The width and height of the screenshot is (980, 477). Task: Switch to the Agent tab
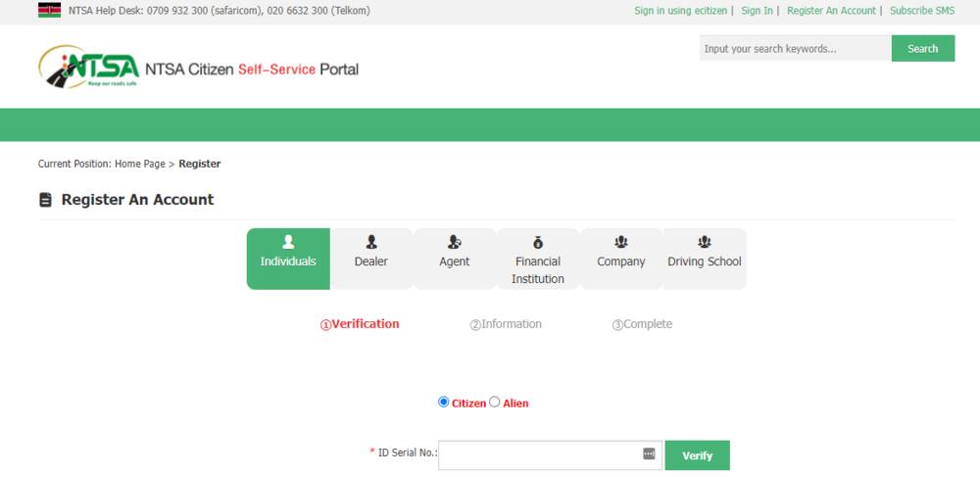click(455, 259)
